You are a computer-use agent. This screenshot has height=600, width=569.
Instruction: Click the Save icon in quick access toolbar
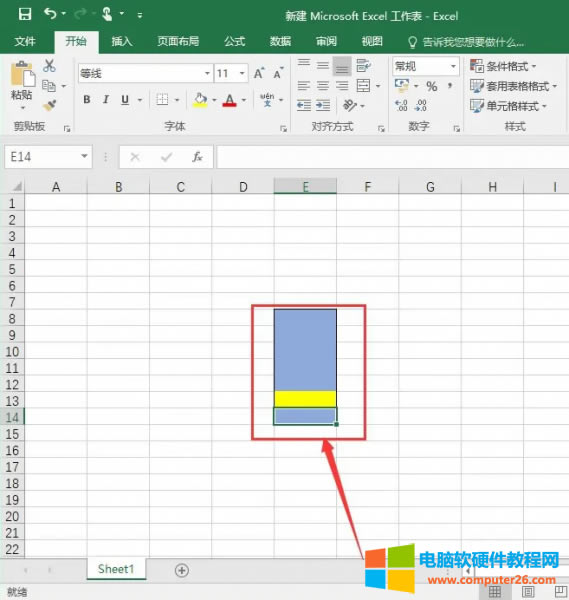pyautogui.click(x=25, y=15)
